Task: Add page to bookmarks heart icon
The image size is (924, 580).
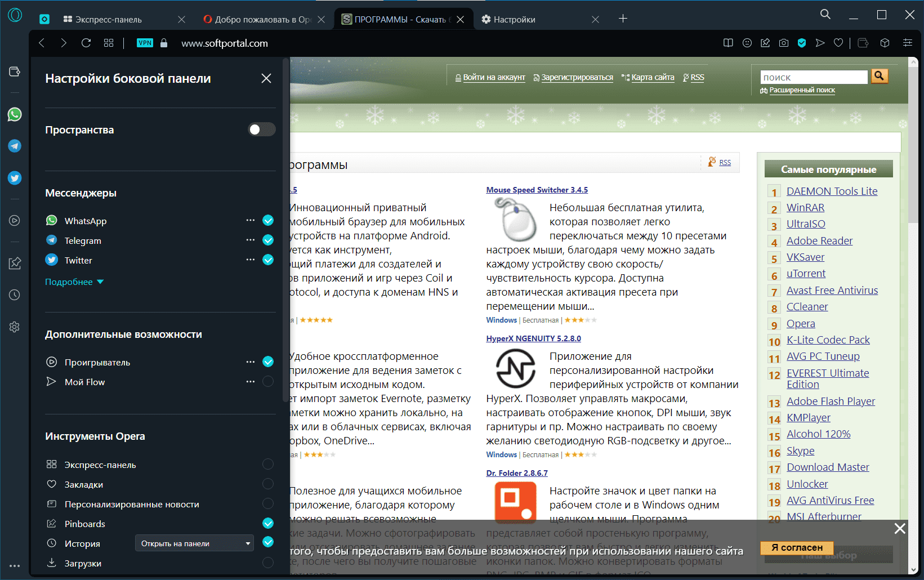Action: click(838, 43)
